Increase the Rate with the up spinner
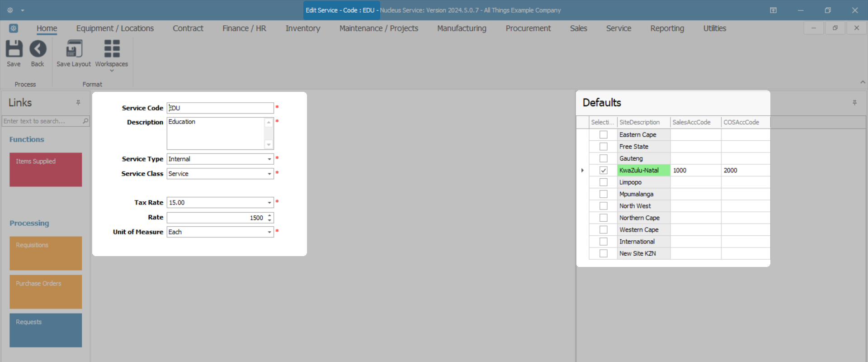The image size is (868, 362). [269, 215]
